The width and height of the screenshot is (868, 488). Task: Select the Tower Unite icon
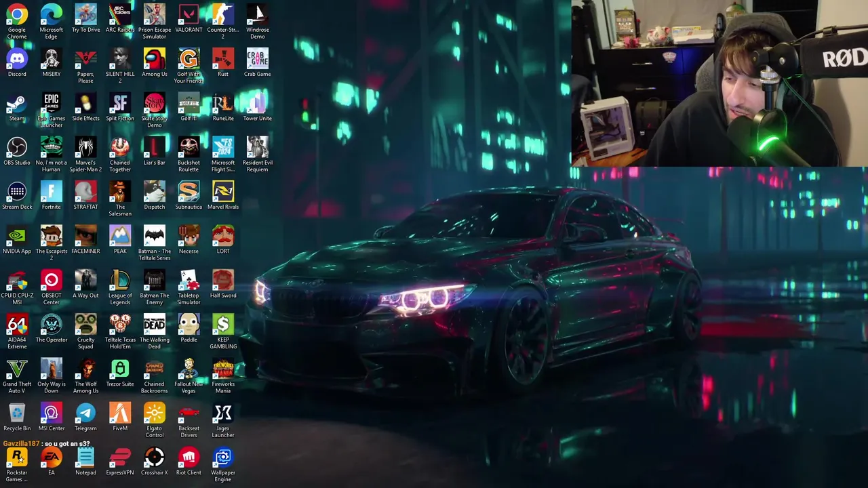(x=257, y=103)
